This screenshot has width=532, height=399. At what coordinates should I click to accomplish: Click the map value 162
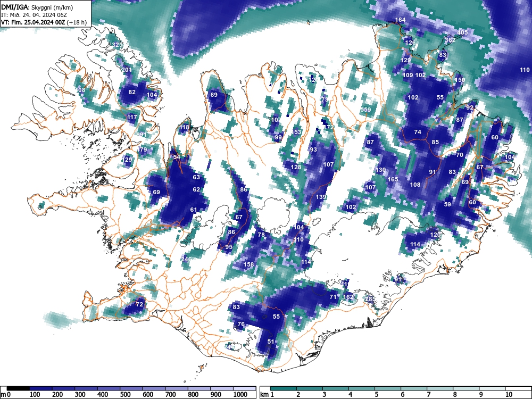[x=348, y=297]
